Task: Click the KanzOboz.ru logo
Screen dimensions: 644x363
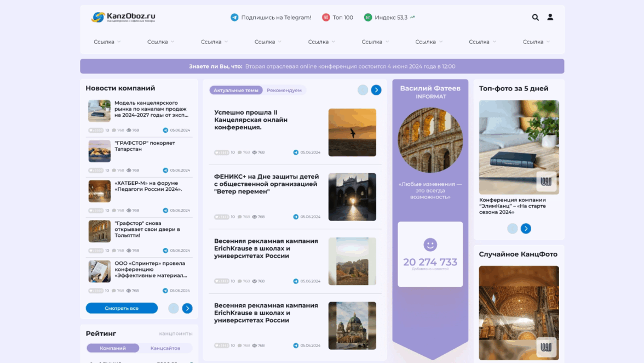Action: click(x=123, y=18)
